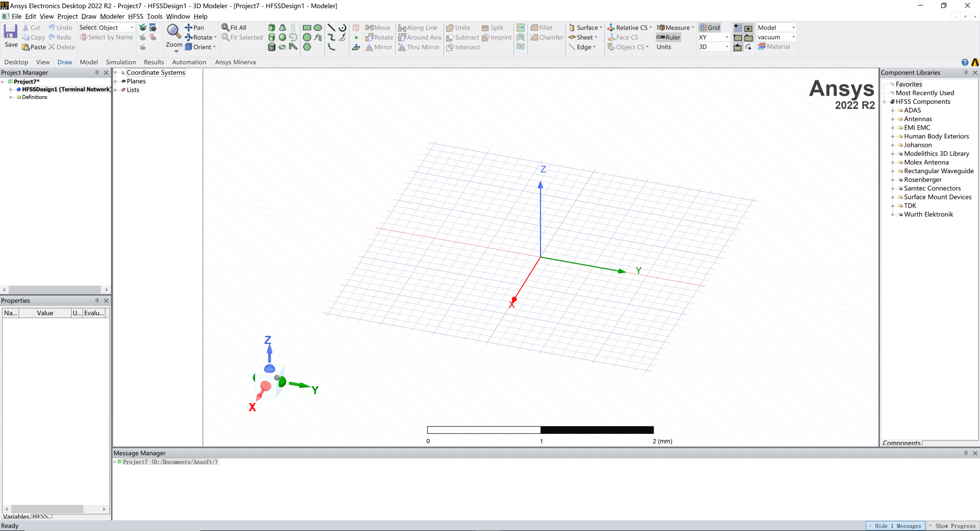Select the Draw Rectangle tool
The image size is (980, 531).
[x=307, y=27]
